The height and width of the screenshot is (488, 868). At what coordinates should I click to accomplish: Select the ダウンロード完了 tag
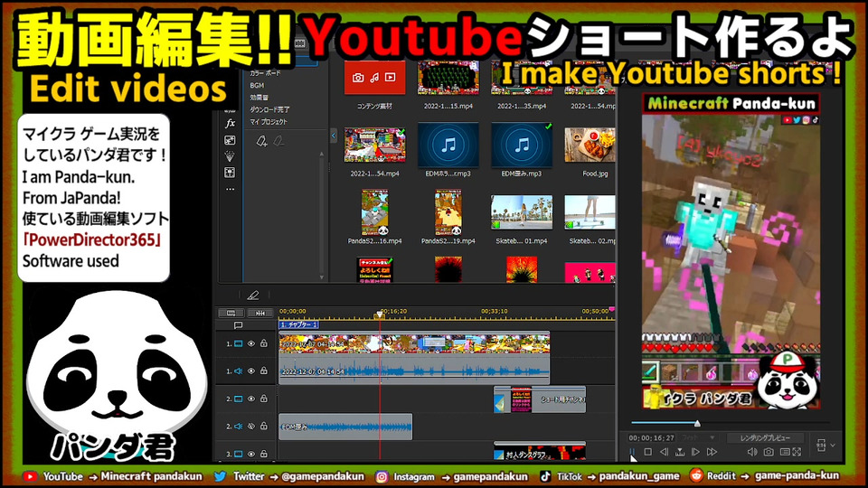pos(269,109)
